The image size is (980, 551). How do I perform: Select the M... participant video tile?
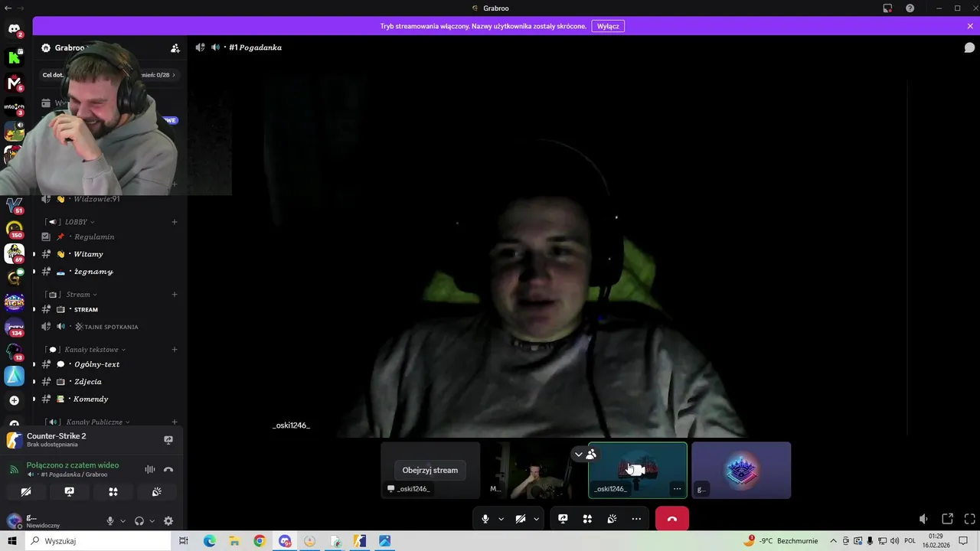[x=534, y=471]
